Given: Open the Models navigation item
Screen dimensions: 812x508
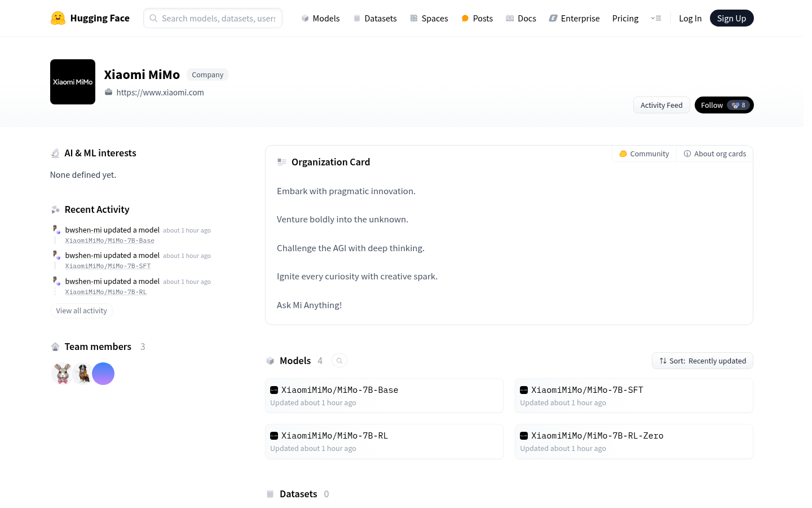Looking at the screenshot, I should click(x=320, y=18).
